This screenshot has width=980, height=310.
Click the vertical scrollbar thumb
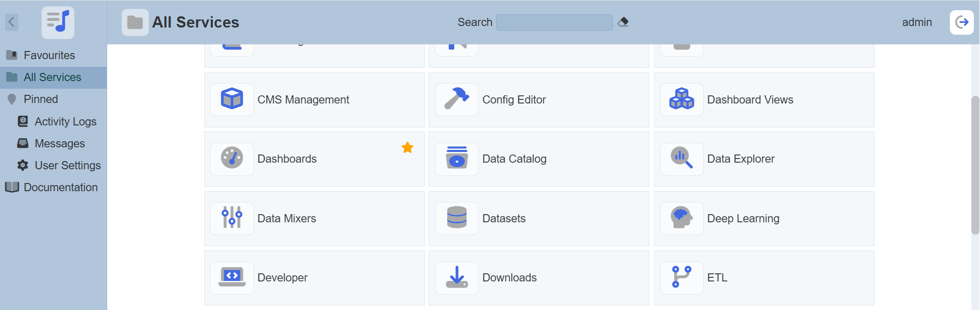tap(975, 164)
